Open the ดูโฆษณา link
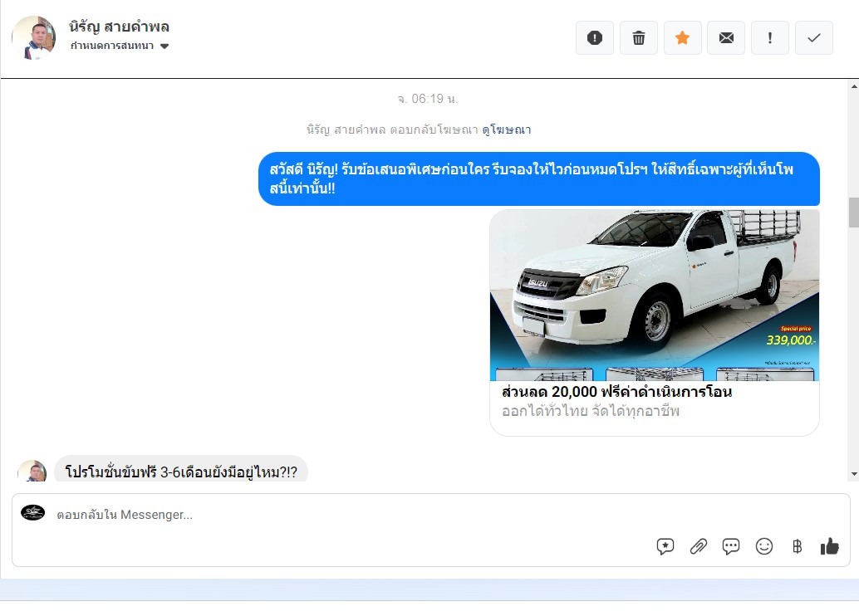The width and height of the screenshot is (859, 616). point(506,130)
